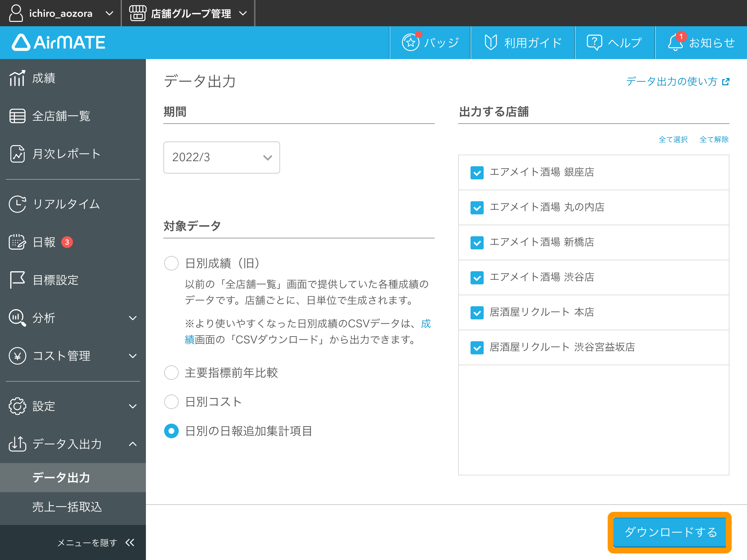Image resolution: width=747 pixels, height=560 pixels.
Task: Expand the コスト管理 menu chevron
Action: pos(133,356)
